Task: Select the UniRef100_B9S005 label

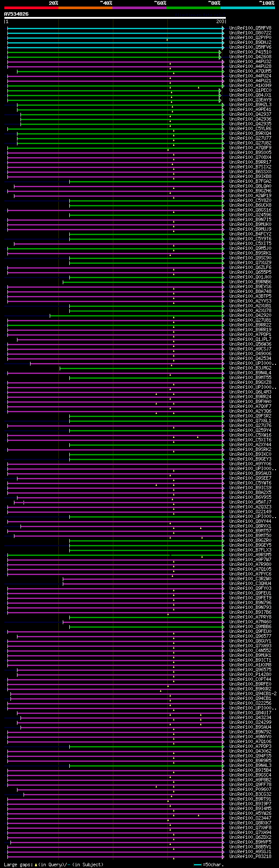Action: pyautogui.click(x=250, y=153)
